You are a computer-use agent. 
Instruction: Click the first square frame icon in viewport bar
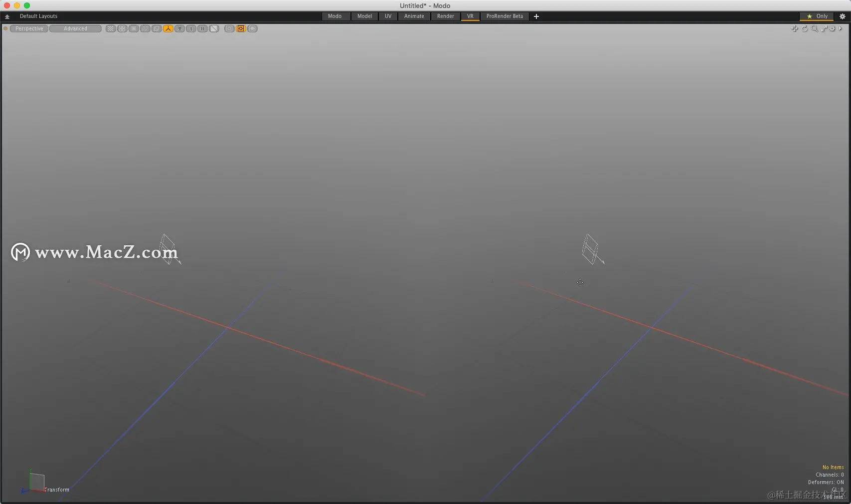click(x=229, y=29)
